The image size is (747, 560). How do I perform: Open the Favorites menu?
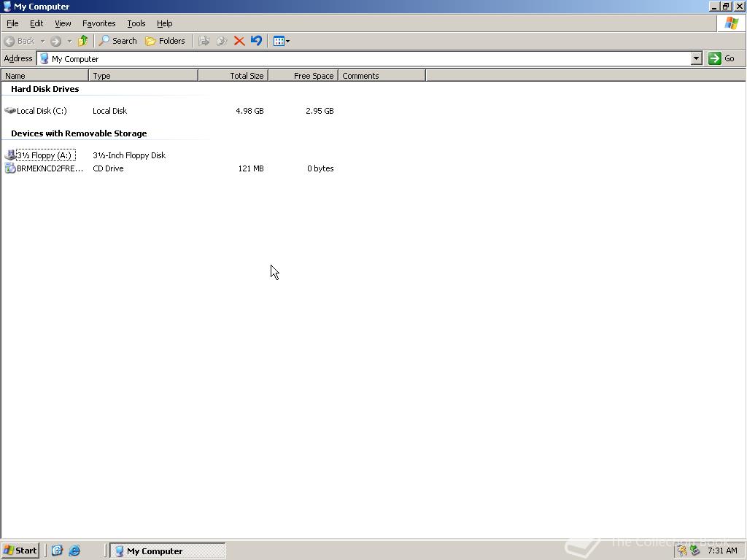pos(98,23)
